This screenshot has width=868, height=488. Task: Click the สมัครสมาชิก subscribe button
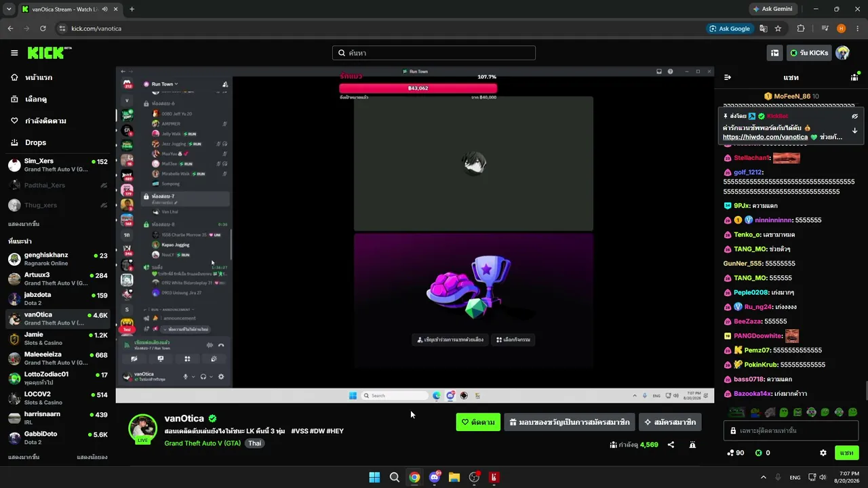pos(670,422)
